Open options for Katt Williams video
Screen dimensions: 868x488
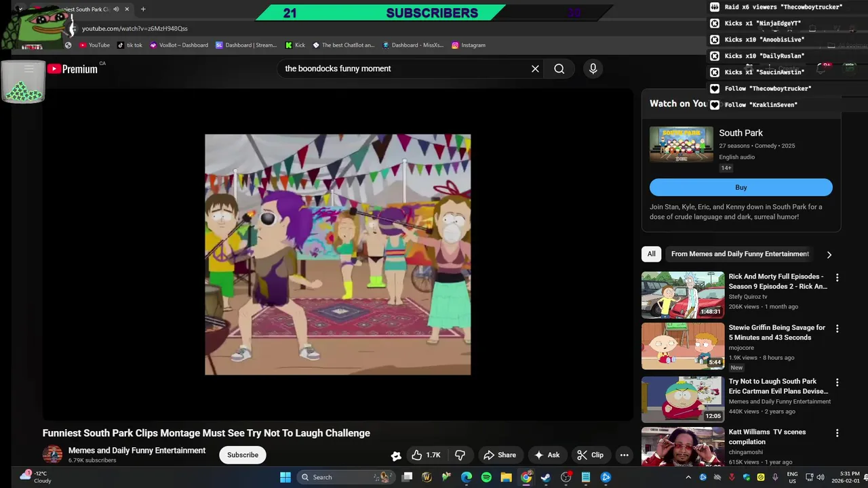pos(837,432)
